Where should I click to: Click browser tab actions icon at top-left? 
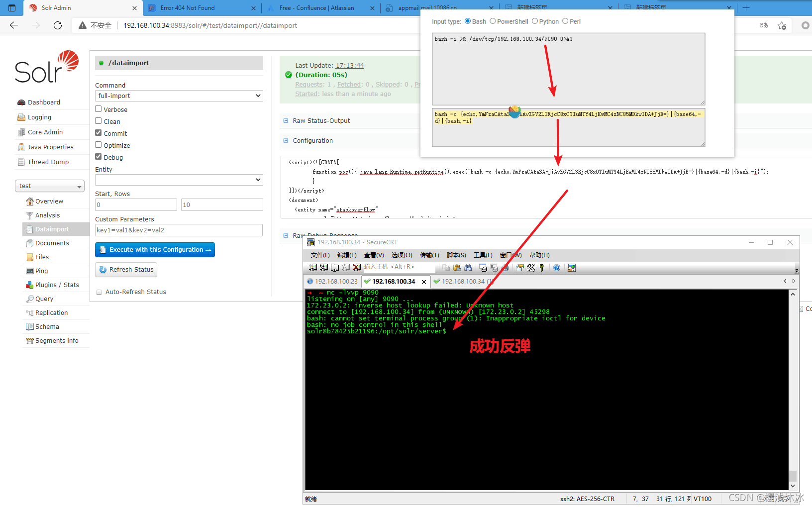pyautogui.click(x=12, y=8)
